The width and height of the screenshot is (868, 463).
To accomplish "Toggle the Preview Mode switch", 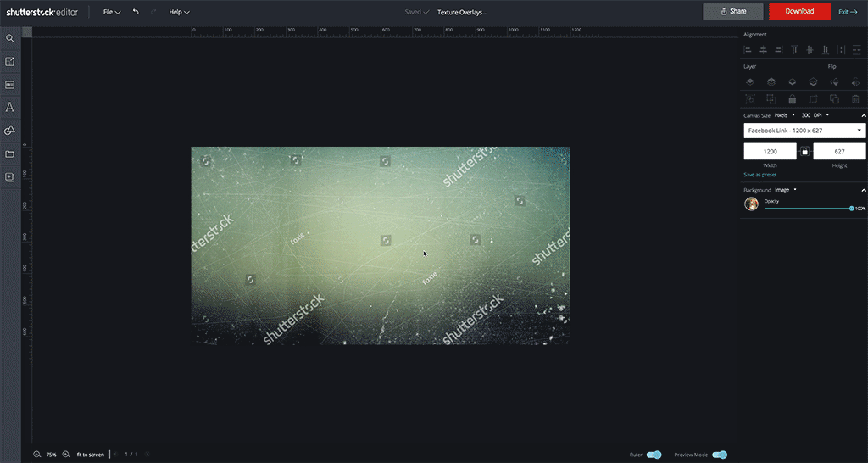I will pos(720,455).
